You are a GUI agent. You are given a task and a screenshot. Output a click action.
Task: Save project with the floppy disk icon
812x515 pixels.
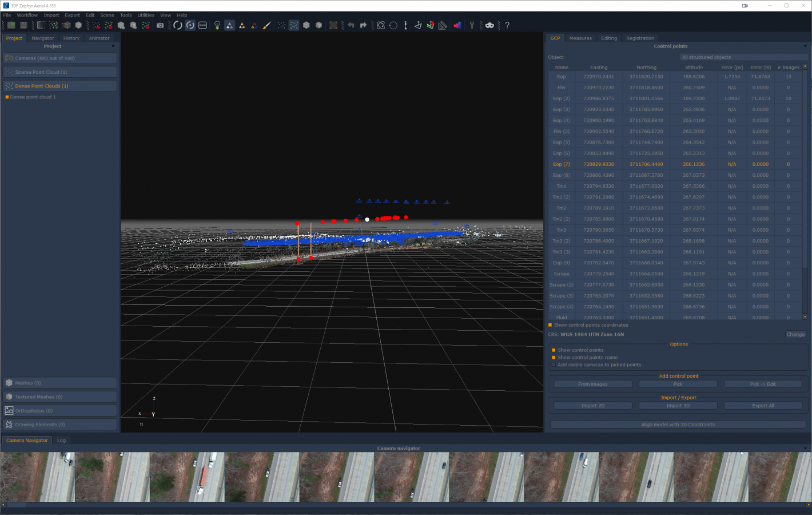pos(24,25)
